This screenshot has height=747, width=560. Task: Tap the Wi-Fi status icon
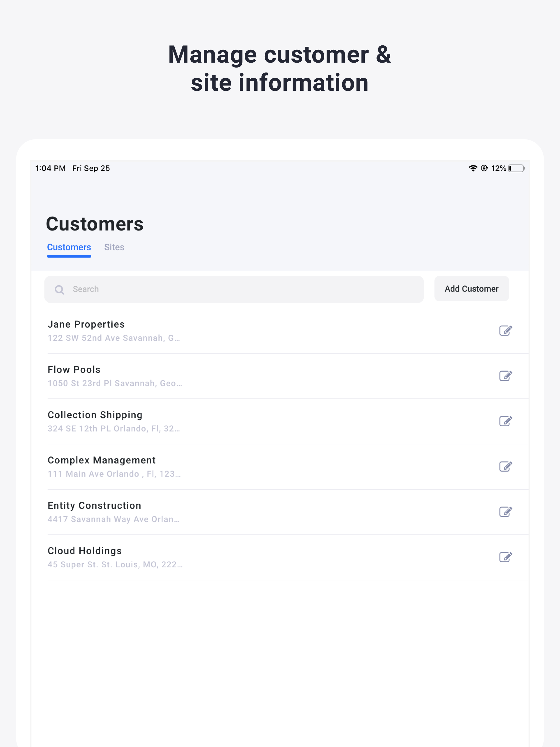[x=472, y=168]
